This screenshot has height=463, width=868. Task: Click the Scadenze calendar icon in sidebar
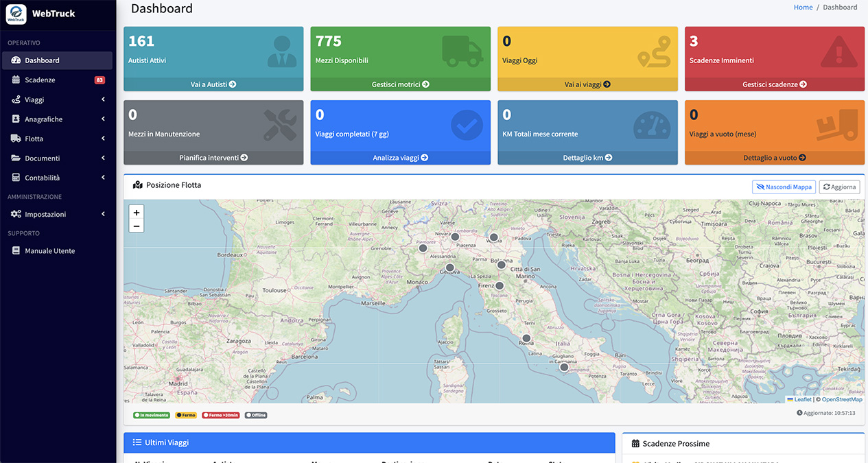16,80
